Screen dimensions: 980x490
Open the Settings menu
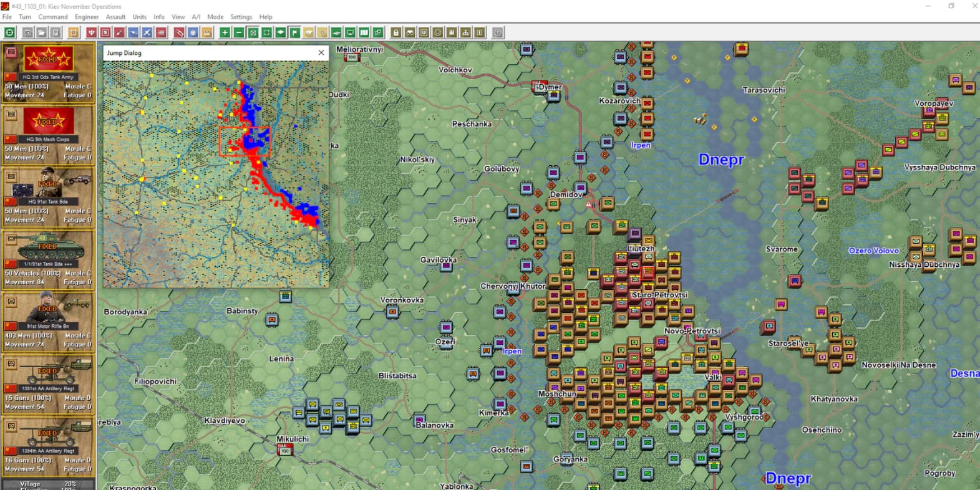tap(241, 17)
